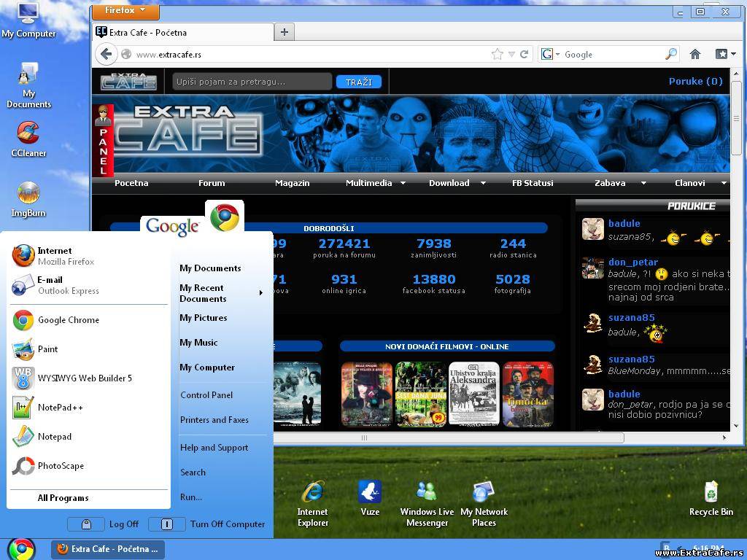
Task: Click the Turn Off Computer power icon
Action: [167, 524]
